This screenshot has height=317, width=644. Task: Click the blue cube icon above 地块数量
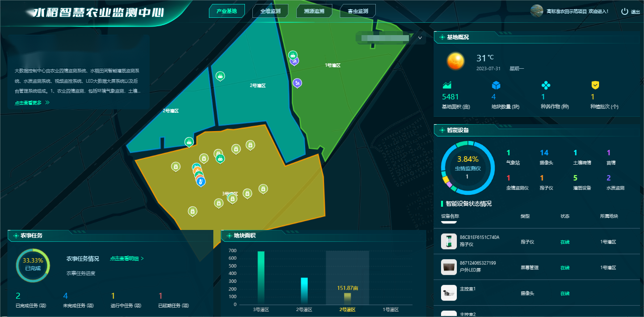(x=496, y=85)
